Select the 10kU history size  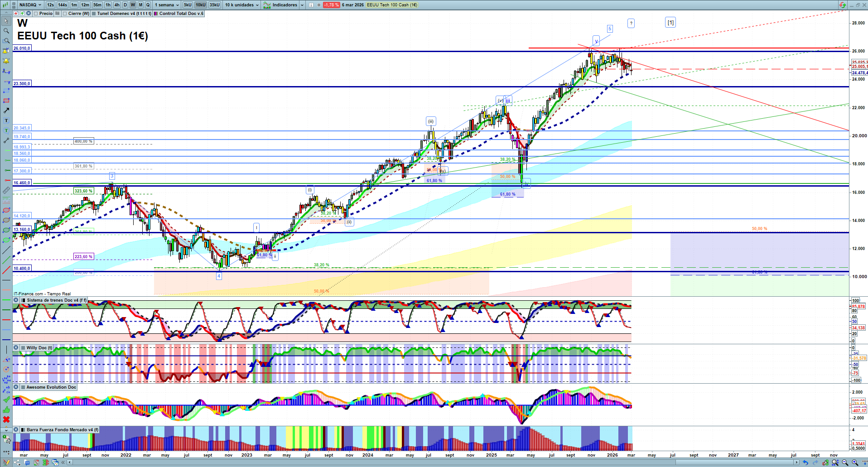201,5
